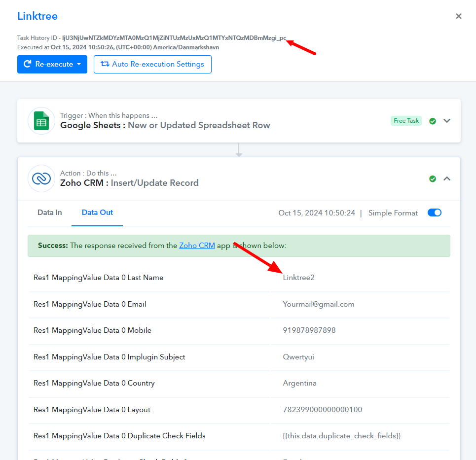Click the trigger step green success checkmark
The height and width of the screenshot is (460, 476).
pos(433,121)
